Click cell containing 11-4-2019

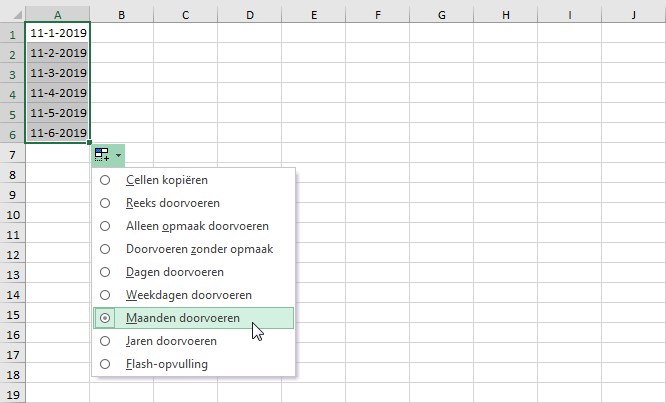58,93
